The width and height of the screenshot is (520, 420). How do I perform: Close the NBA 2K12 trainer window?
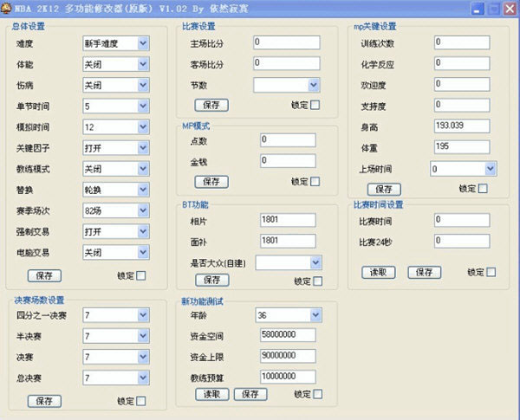click(x=509, y=9)
